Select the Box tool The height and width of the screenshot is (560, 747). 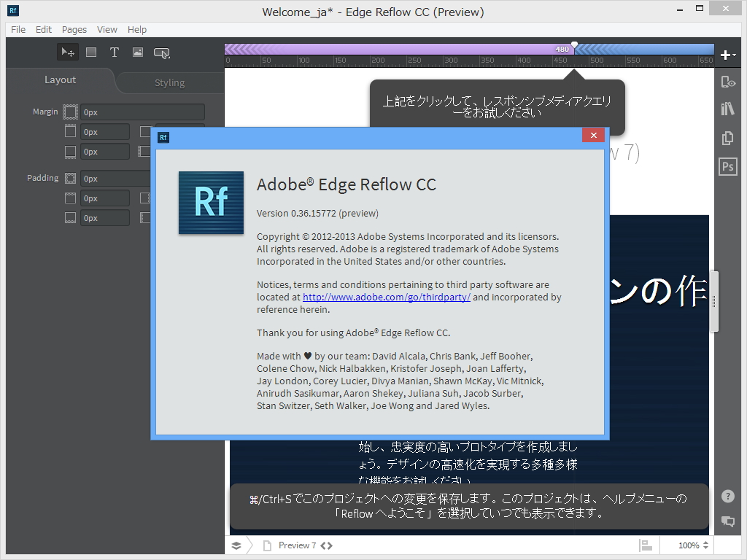[x=91, y=52]
